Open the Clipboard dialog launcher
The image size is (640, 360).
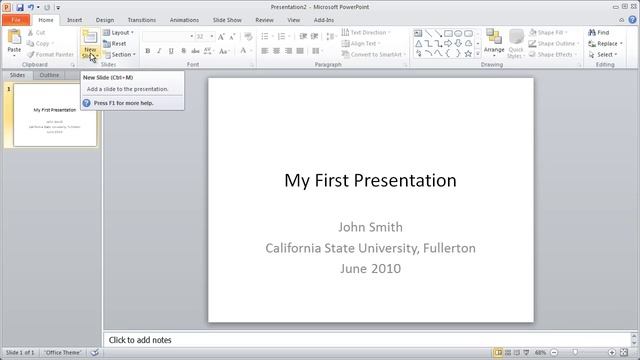pyautogui.click(x=73, y=65)
